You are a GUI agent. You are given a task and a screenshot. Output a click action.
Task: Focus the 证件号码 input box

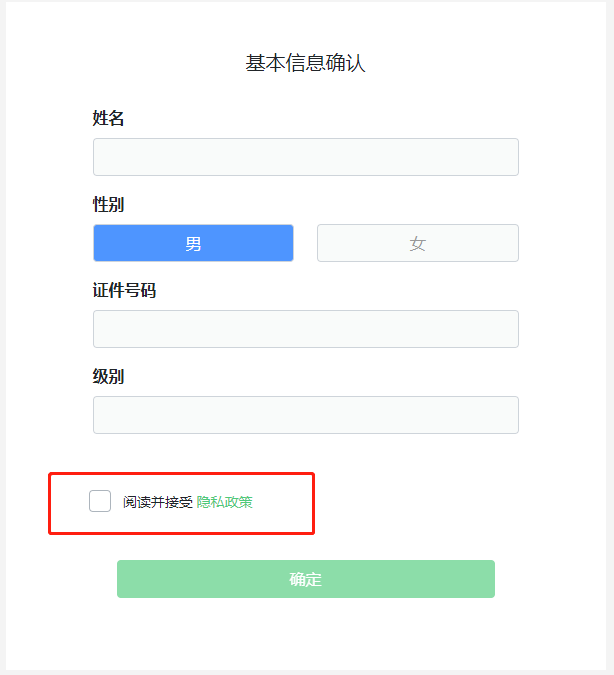[x=305, y=329]
